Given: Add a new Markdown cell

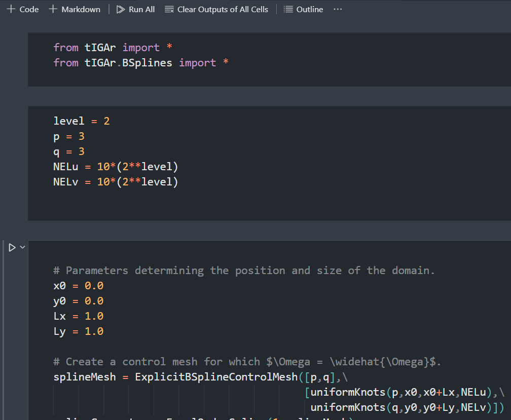Looking at the screenshot, I should click(75, 9).
